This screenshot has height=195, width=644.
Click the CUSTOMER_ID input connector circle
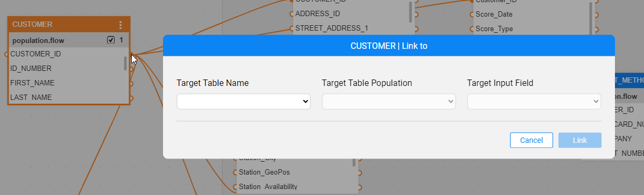click(6, 54)
